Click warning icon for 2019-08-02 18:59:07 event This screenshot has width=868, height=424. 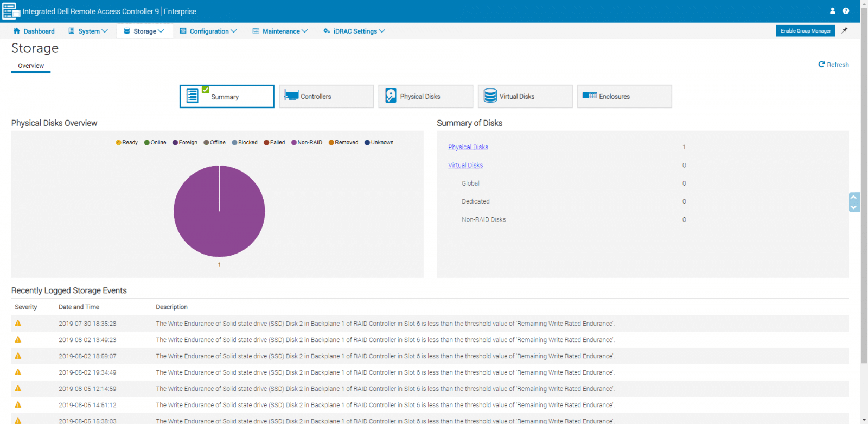pos(18,356)
